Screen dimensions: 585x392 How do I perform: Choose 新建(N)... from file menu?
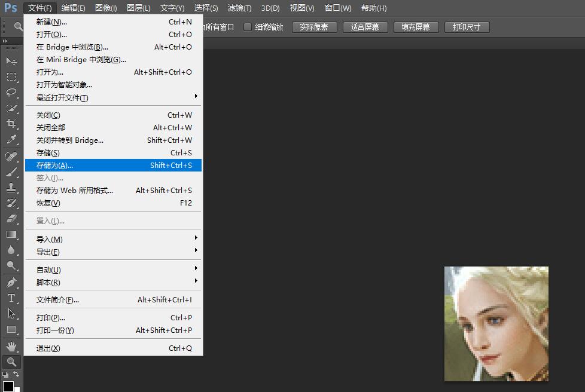114,22
